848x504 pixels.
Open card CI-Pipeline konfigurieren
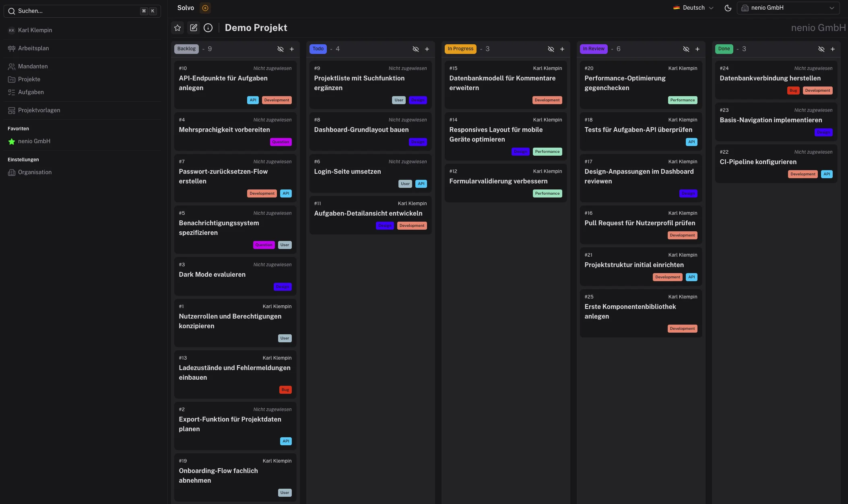(x=776, y=163)
